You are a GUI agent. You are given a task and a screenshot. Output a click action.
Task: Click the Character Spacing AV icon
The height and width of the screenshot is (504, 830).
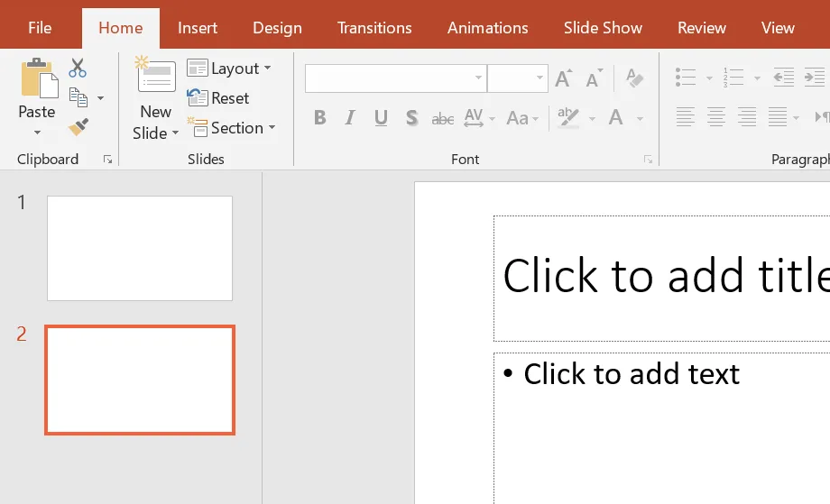point(474,117)
